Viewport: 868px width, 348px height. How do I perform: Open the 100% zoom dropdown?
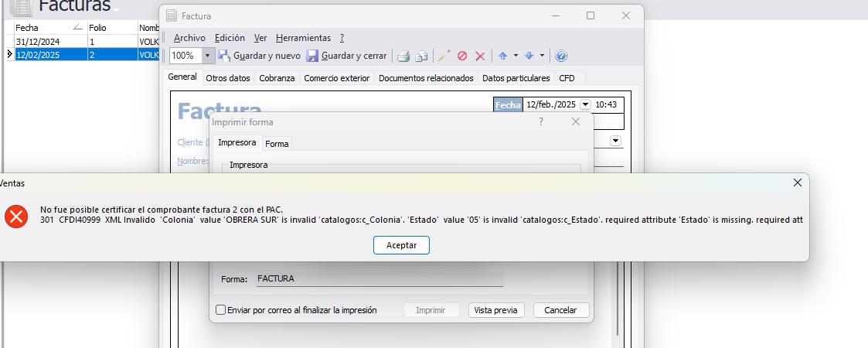[208, 56]
